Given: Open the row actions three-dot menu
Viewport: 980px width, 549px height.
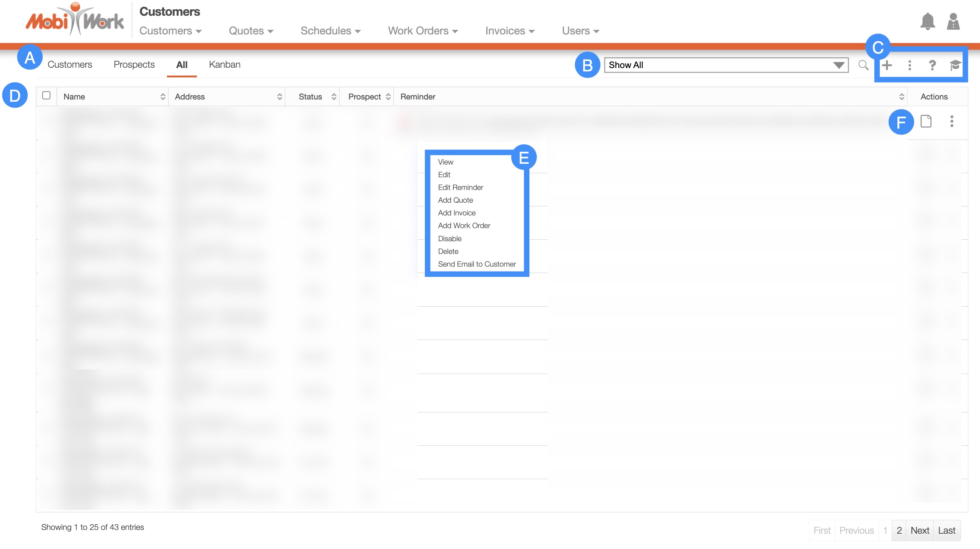Looking at the screenshot, I should 952,121.
